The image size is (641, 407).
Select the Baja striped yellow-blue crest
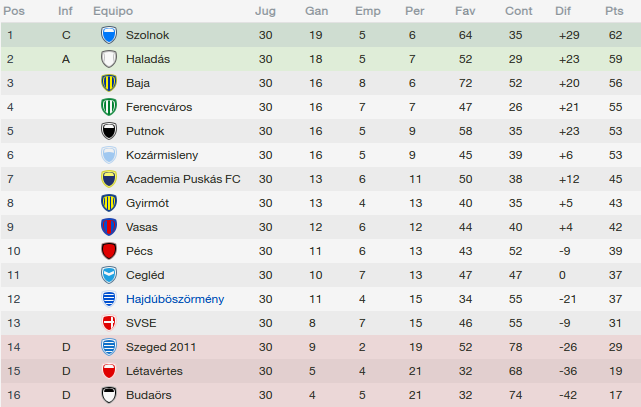point(109,83)
